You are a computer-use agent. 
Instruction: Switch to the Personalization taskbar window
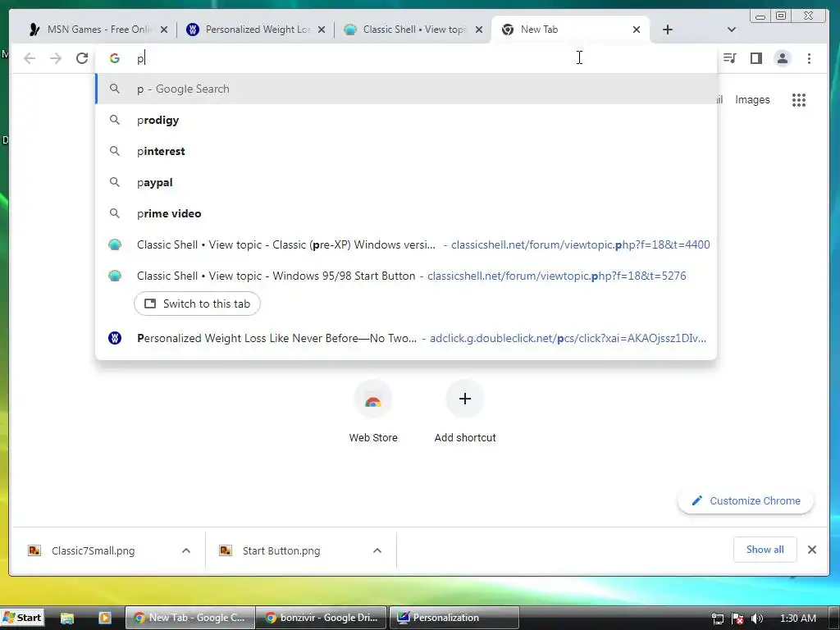click(x=453, y=618)
